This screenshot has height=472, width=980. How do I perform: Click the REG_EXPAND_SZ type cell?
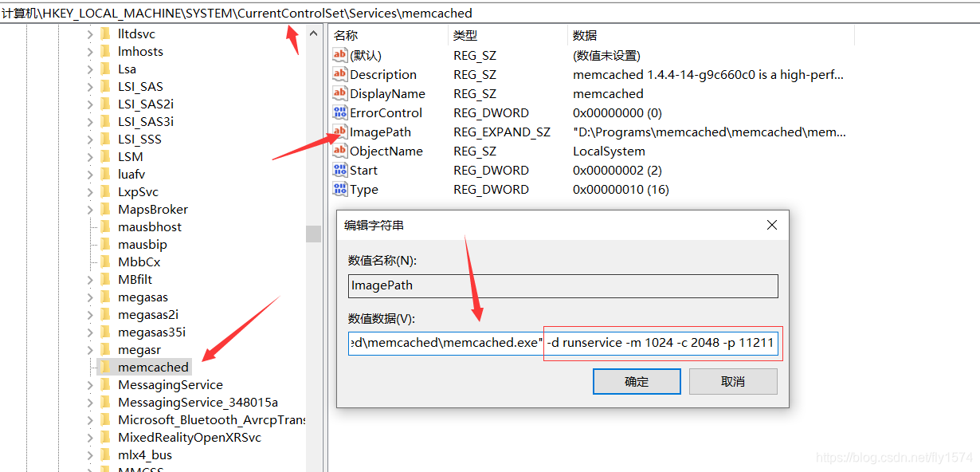tap(502, 132)
